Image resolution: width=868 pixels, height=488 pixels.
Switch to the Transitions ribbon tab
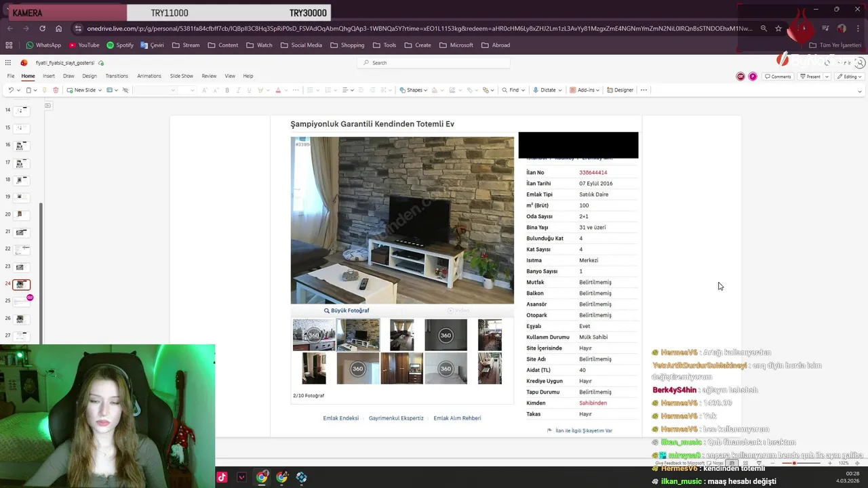(117, 76)
